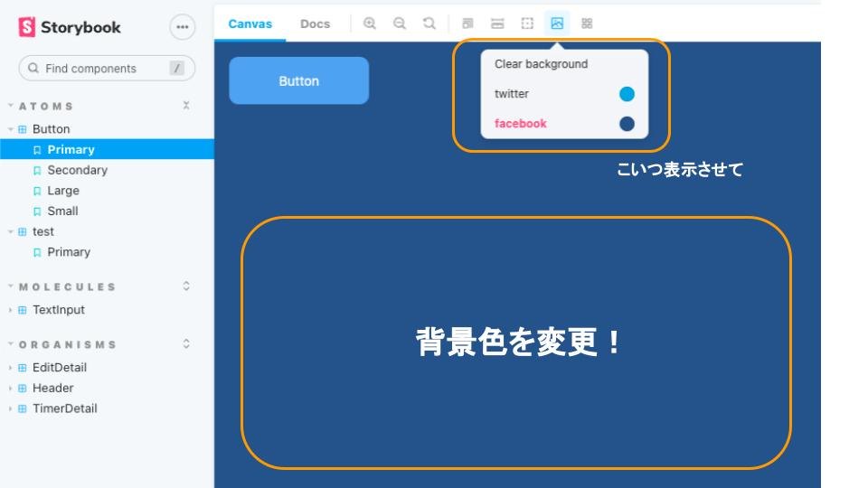Open the sidebar ellipsis menu
The image size is (868, 488).
(182, 26)
